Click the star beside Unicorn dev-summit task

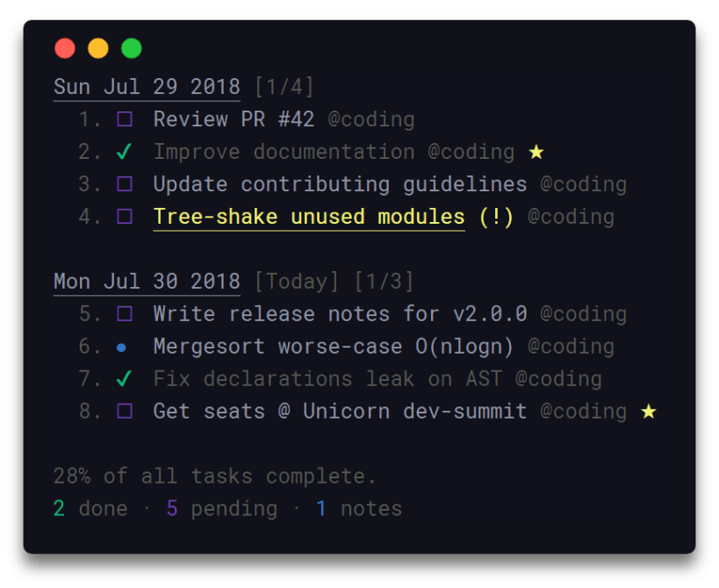649,411
